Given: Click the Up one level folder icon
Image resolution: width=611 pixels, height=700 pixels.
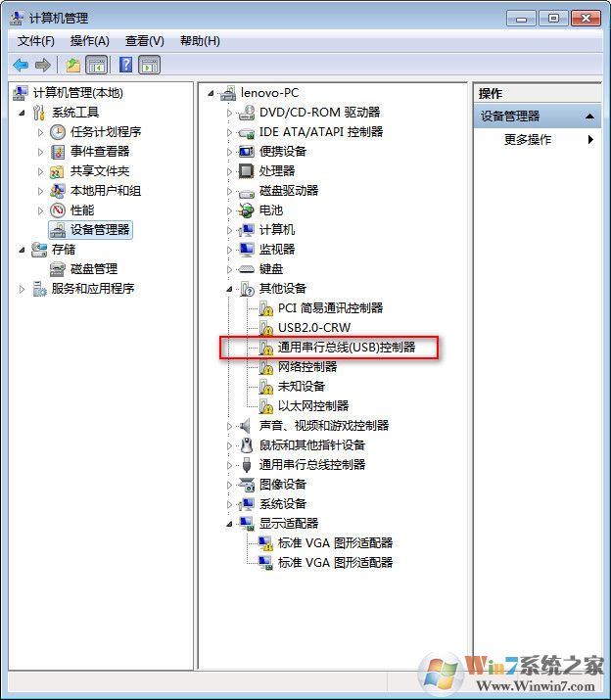Looking at the screenshot, I should tap(73, 66).
